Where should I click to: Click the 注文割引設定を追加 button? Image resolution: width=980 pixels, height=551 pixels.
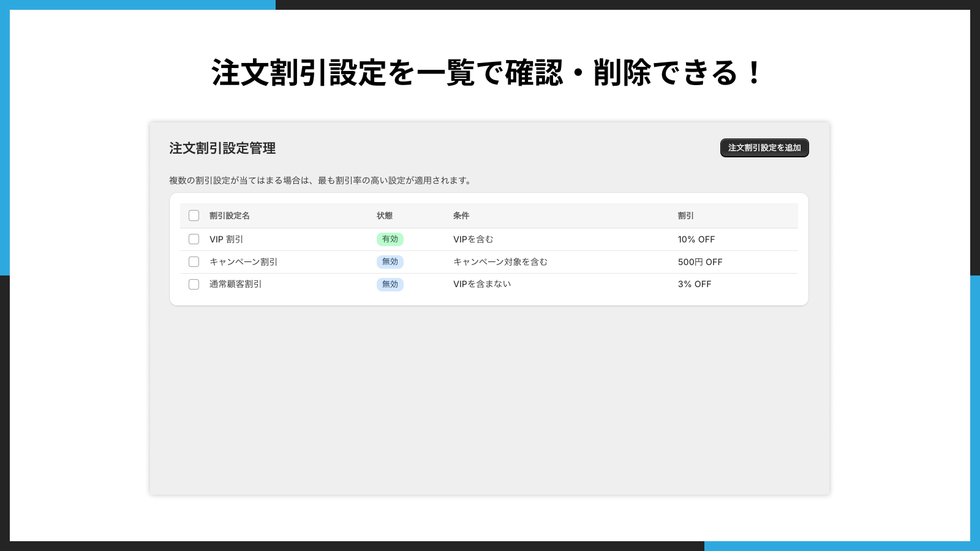pyautogui.click(x=764, y=148)
